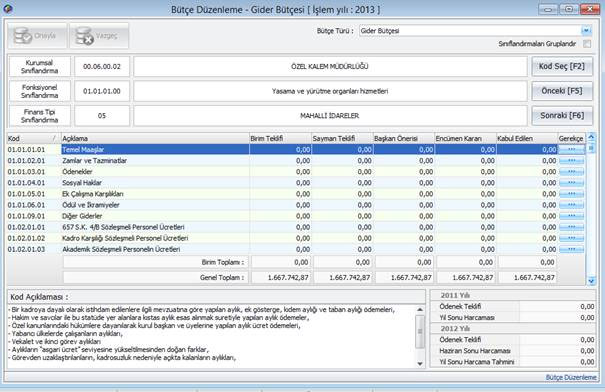Open Gerekçe ellipsis for Akademik Sözleşmeli Personelin row
The height and width of the screenshot is (392, 605).
coord(571,249)
